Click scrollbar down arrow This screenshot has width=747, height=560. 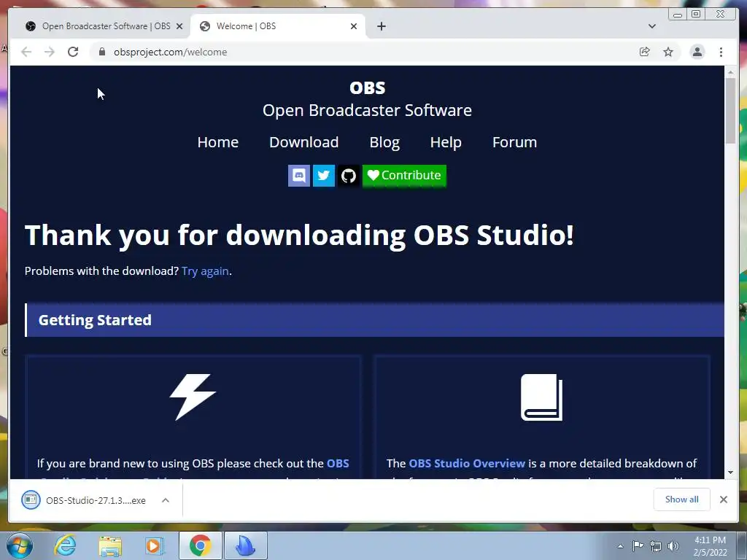coord(730,472)
